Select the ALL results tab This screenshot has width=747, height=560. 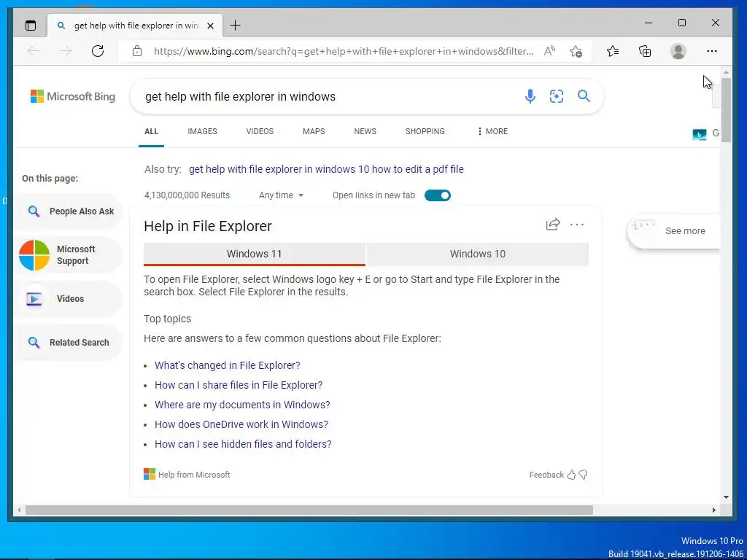[151, 131]
